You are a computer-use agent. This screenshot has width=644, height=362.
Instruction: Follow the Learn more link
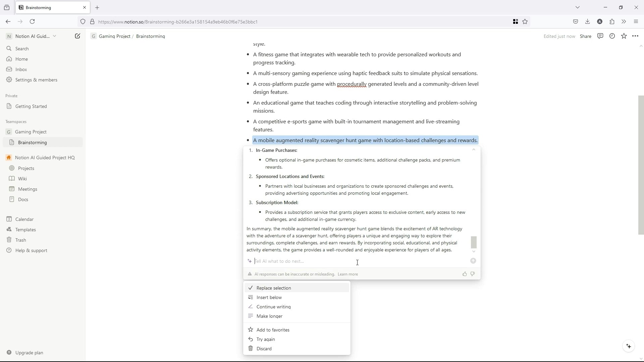coord(347,274)
